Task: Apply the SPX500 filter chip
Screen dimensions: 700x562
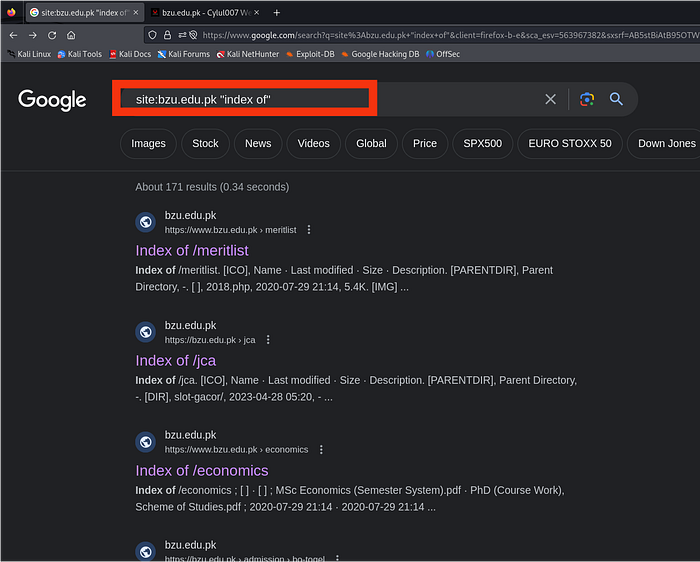Action: tap(483, 144)
